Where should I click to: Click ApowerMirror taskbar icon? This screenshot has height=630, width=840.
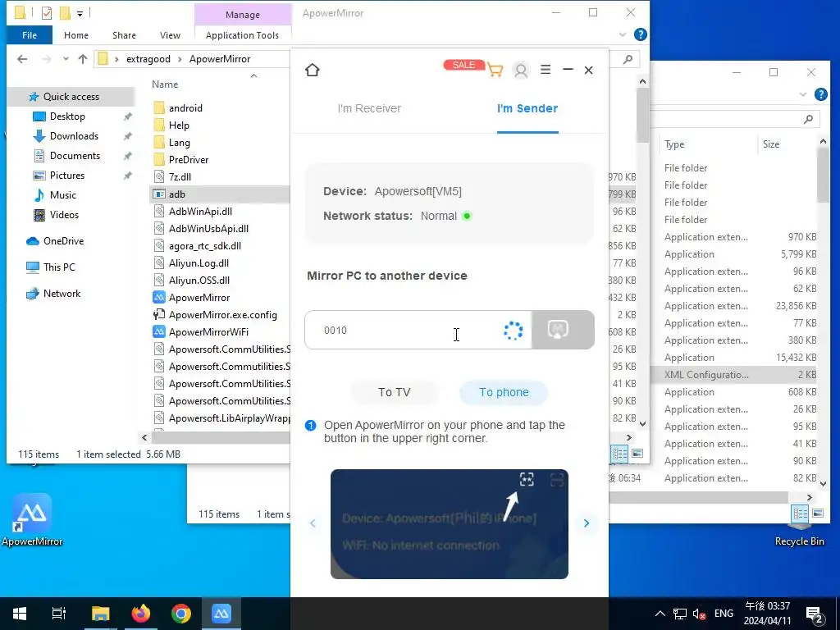pos(221,614)
